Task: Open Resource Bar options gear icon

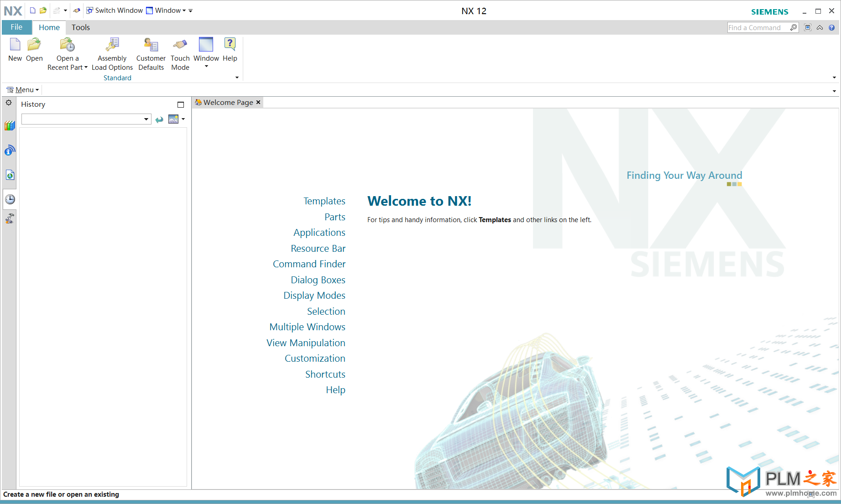Action: tap(9, 103)
